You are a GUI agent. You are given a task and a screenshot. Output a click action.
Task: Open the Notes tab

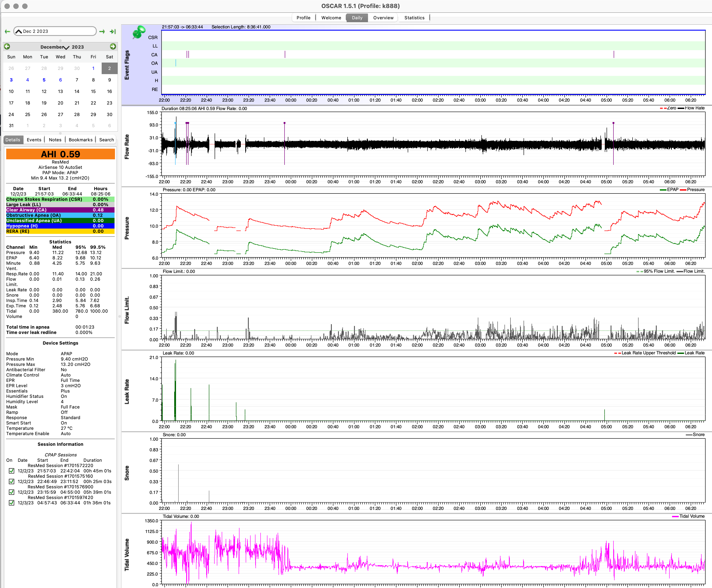(55, 140)
